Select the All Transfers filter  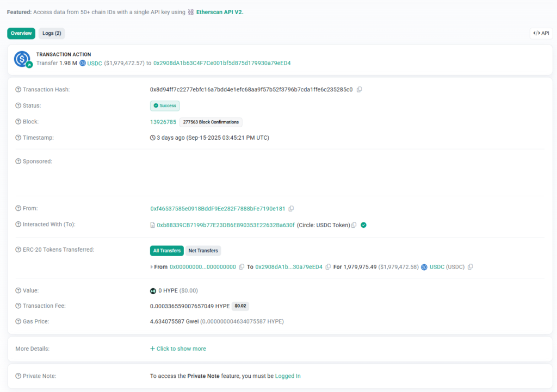[166, 251]
